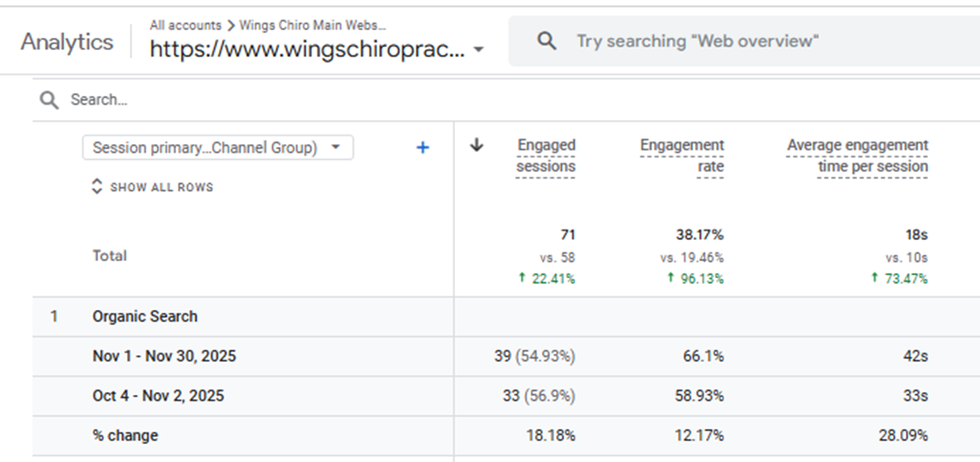980x462 pixels.
Task: Select the Nov 1 - Nov 30, 2025 row
Action: (x=164, y=356)
